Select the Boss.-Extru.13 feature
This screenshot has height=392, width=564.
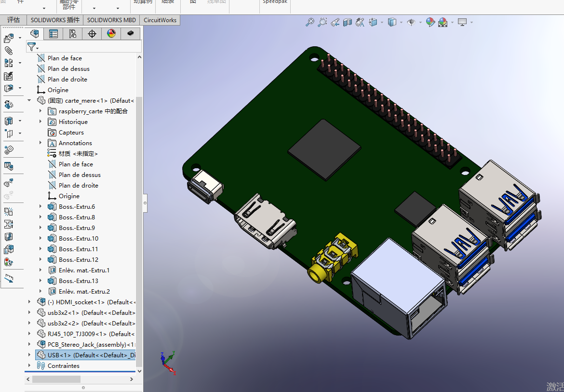coord(73,281)
